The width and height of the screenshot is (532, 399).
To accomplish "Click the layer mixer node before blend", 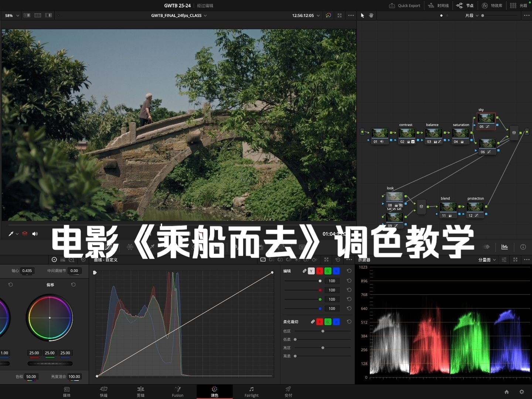I will pos(421,207).
